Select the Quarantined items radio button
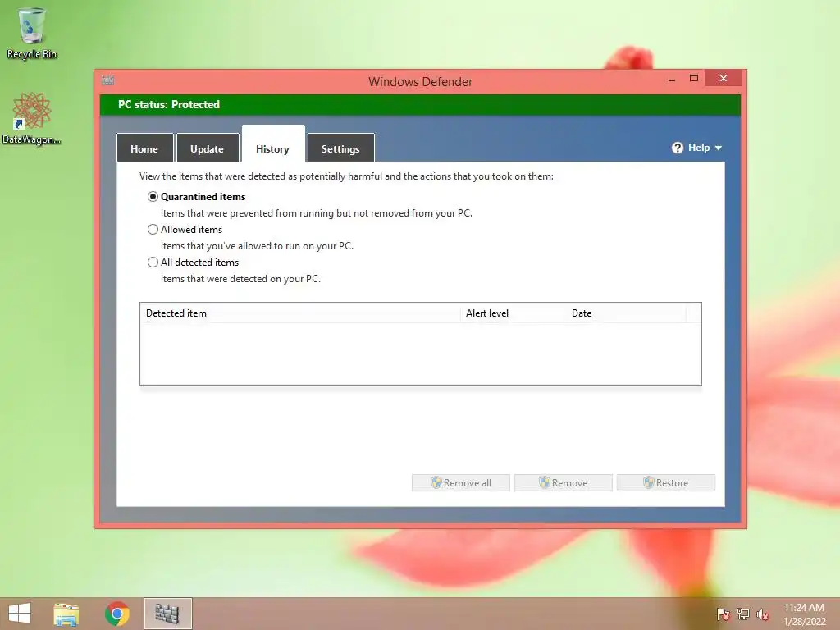Viewport: 840px width, 630px height. coord(153,197)
